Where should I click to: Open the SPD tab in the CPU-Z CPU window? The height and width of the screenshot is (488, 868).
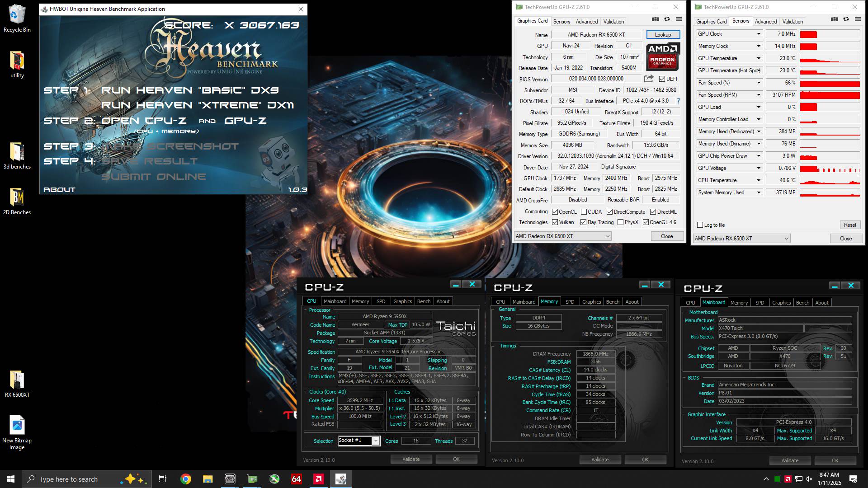point(381,301)
